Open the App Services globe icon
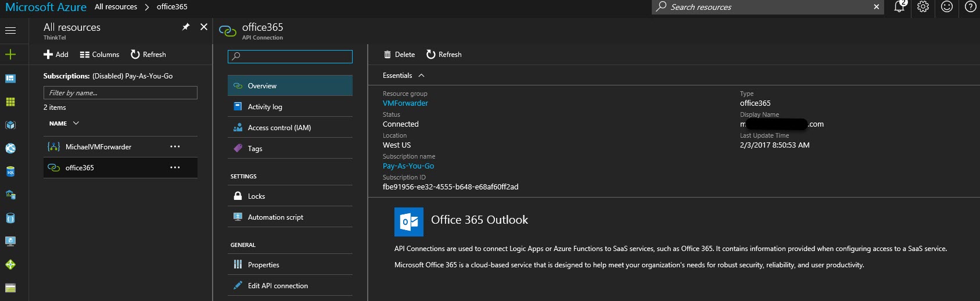This screenshot has height=301, width=980. (x=10, y=148)
